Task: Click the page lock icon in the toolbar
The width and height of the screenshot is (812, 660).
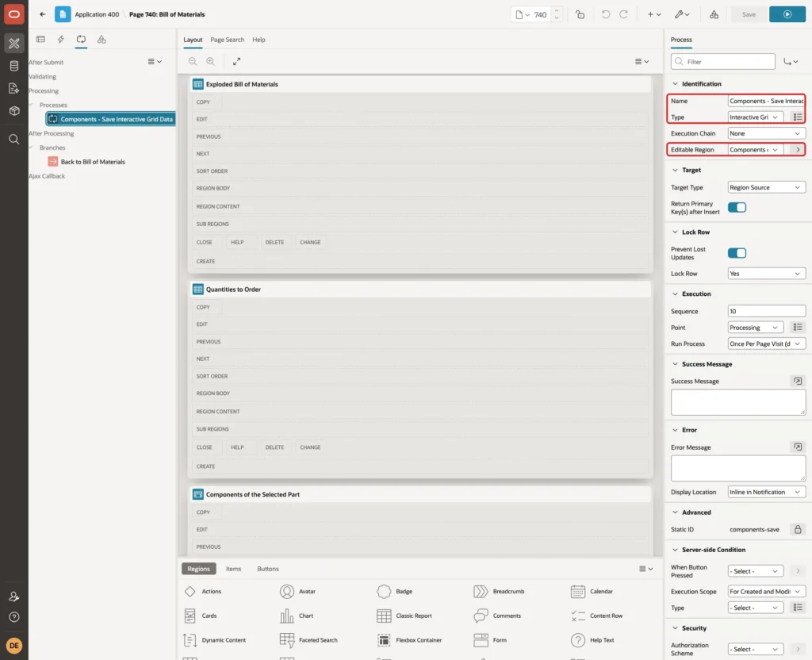Action: click(580, 14)
